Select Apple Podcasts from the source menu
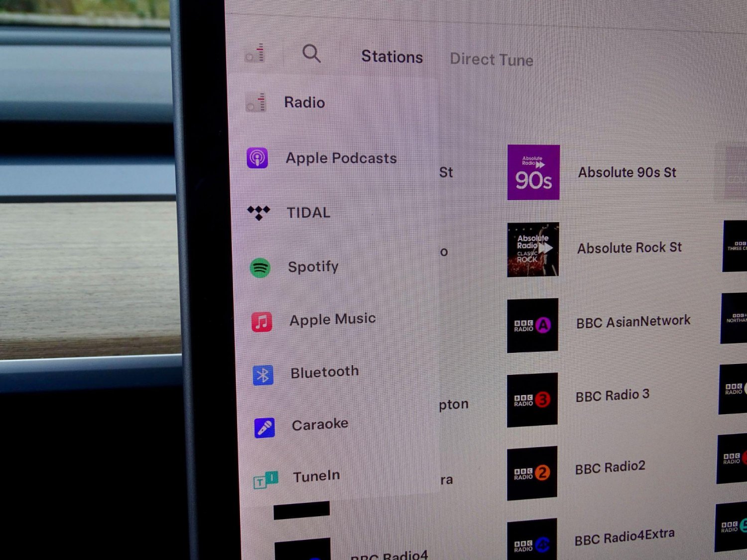This screenshot has height=560, width=747. [341, 158]
